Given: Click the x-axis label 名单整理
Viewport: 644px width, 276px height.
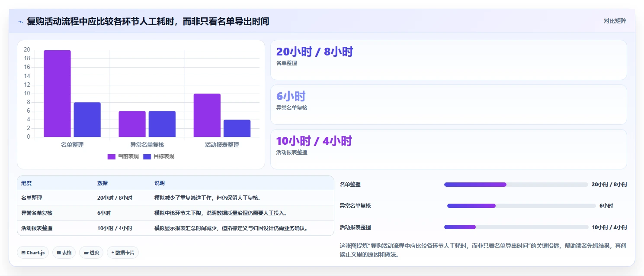Looking at the screenshot, I should [x=72, y=145].
